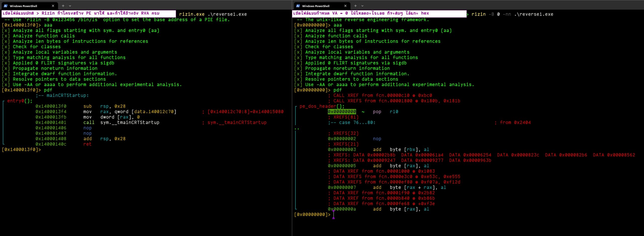644x236 pixels.
Task: Click the last [0x00000000]> prompt in right terminal
Action: pyautogui.click(x=312, y=215)
